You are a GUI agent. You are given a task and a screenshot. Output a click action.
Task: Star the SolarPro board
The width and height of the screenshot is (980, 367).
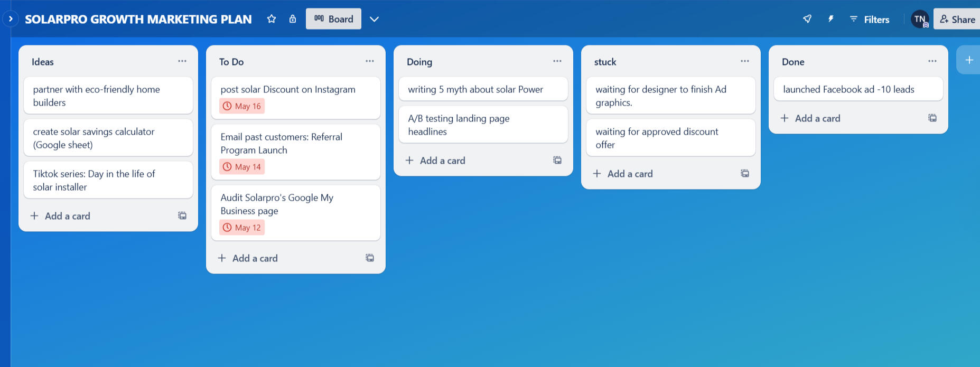pyautogui.click(x=272, y=19)
